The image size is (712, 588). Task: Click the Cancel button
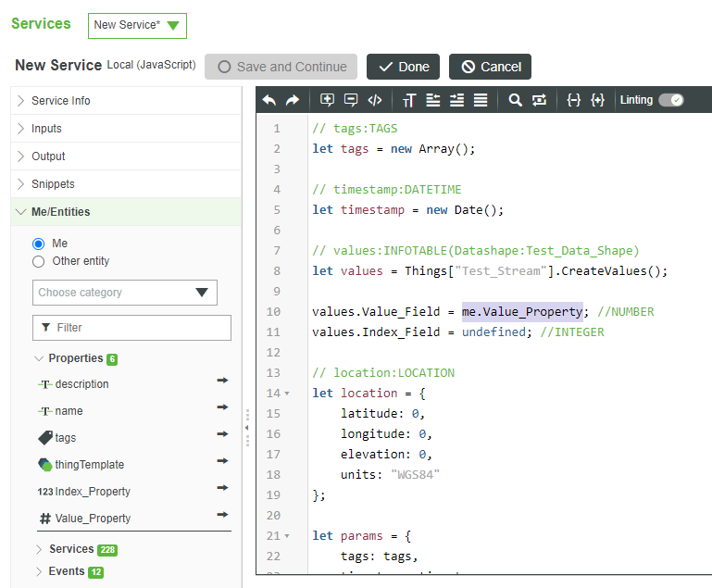click(490, 67)
